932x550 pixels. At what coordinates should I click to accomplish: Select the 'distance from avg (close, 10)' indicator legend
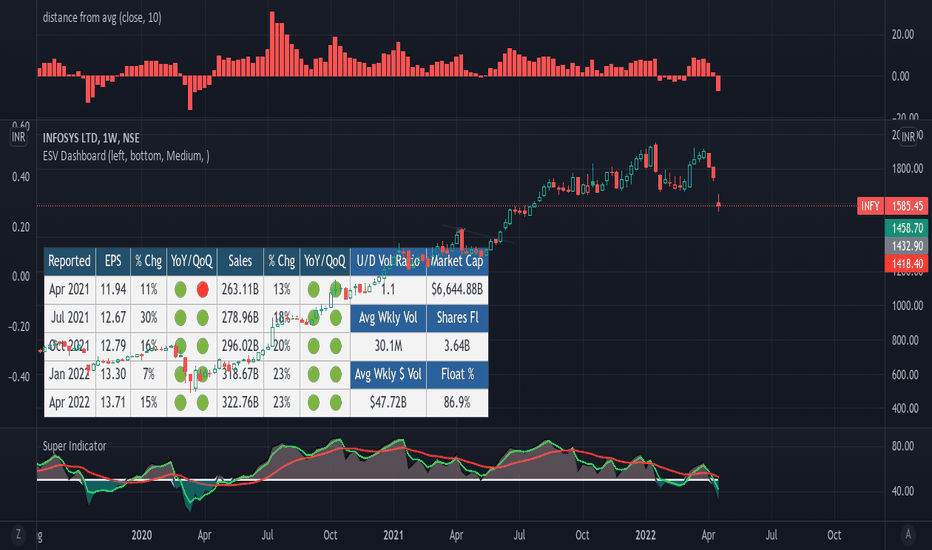(x=102, y=18)
